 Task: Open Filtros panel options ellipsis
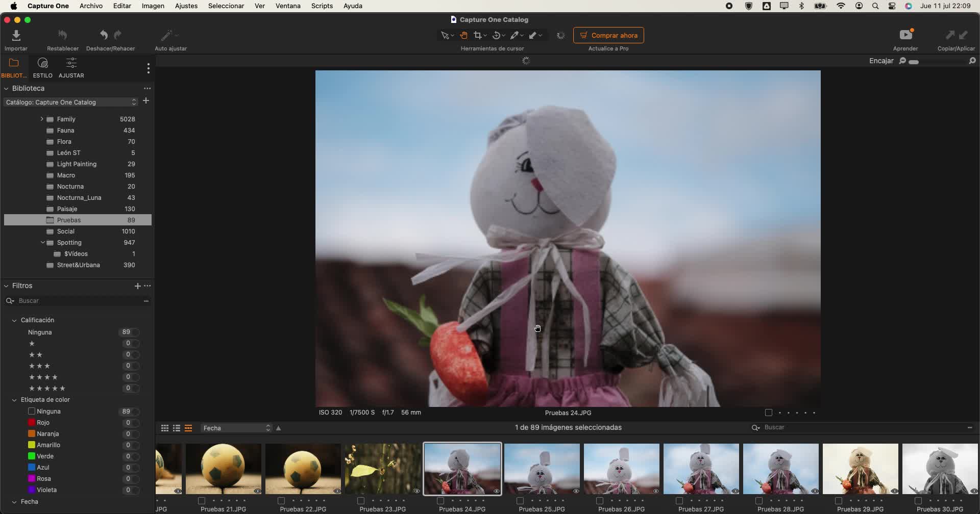tap(148, 286)
